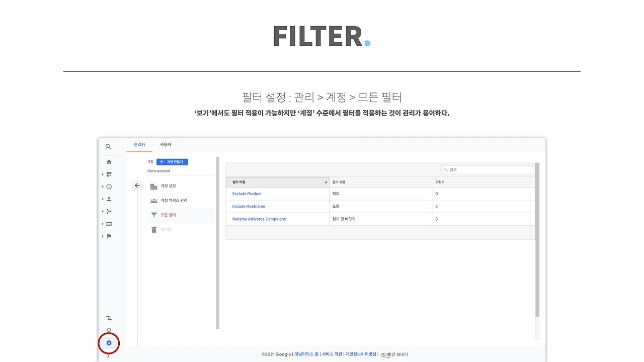Screen dimensions: 644x362
Task: Click inside the 검색 search field
Action: tap(487, 169)
